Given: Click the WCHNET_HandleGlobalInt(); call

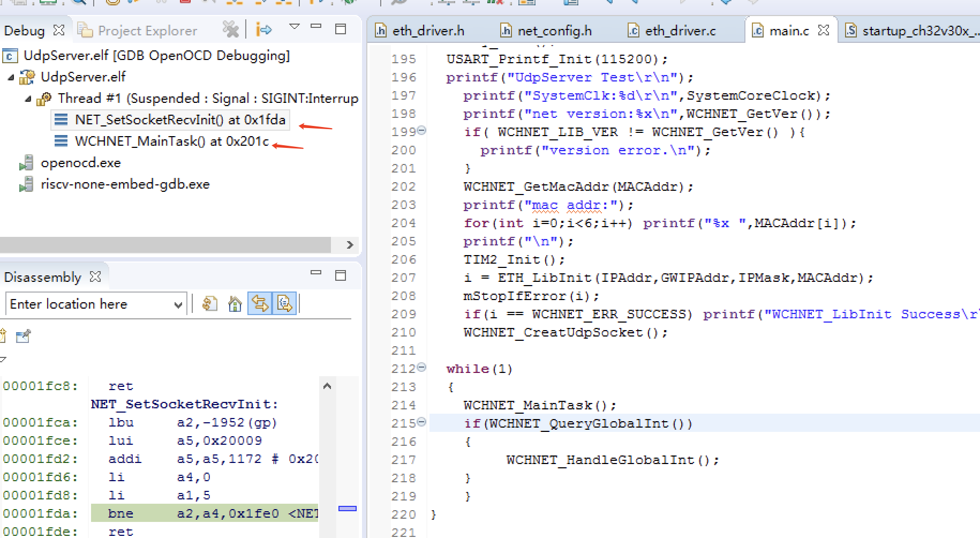Looking at the screenshot, I should (x=613, y=460).
